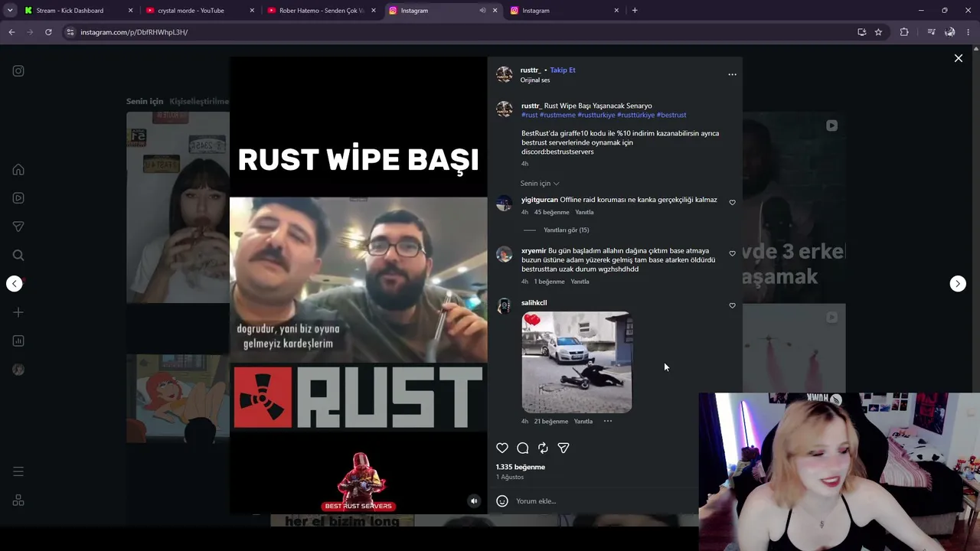Open post options three-dot menu
Screen dimensions: 980x551
(732, 74)
